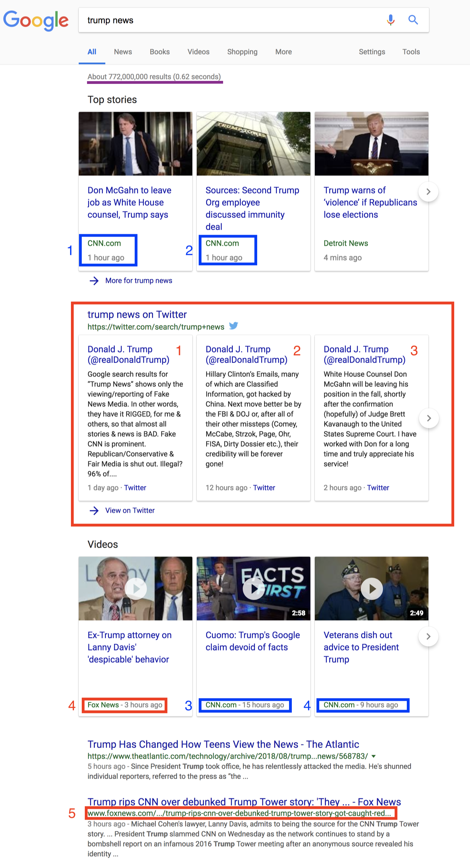
Task: Click the Fox News - 3 hours ago label
Action: (125, 705)
